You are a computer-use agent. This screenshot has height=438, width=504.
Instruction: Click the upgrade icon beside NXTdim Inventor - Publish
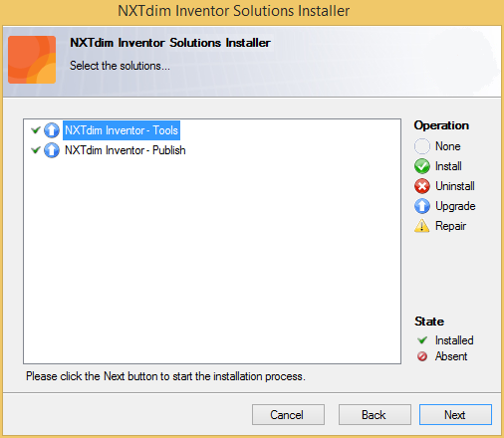coord(52,150)
